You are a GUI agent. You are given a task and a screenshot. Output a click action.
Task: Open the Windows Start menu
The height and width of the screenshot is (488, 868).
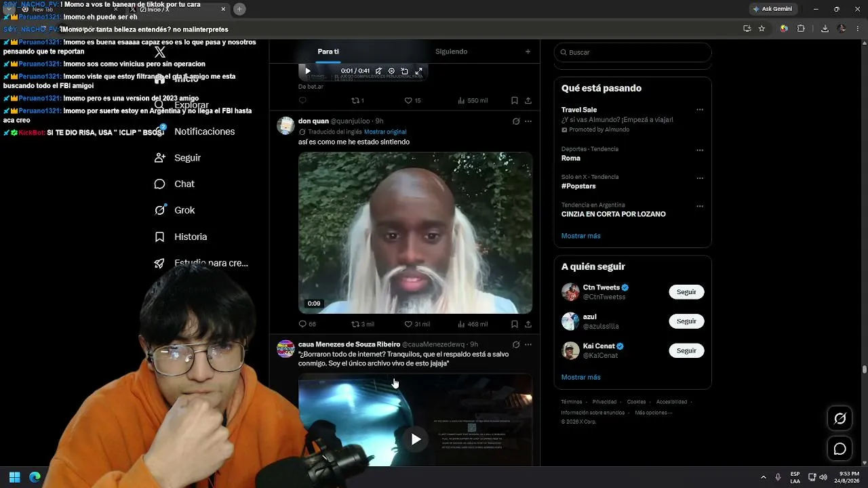pos(14,476)
